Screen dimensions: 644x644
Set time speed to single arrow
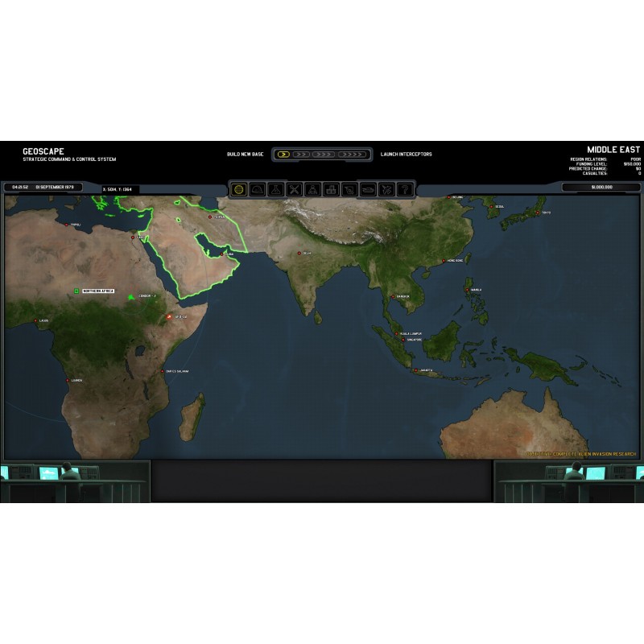point(283,154)
